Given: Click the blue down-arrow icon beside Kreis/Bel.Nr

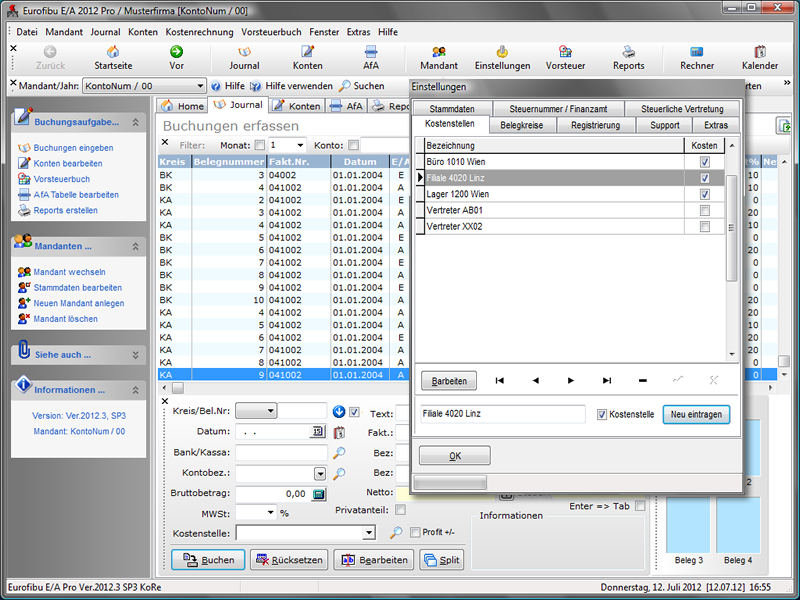Looking at the screenshot, I should coord(339,411).
